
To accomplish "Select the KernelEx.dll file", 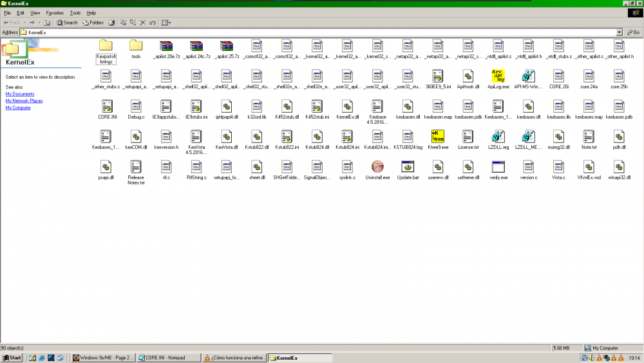I will [x=347, y=106].
